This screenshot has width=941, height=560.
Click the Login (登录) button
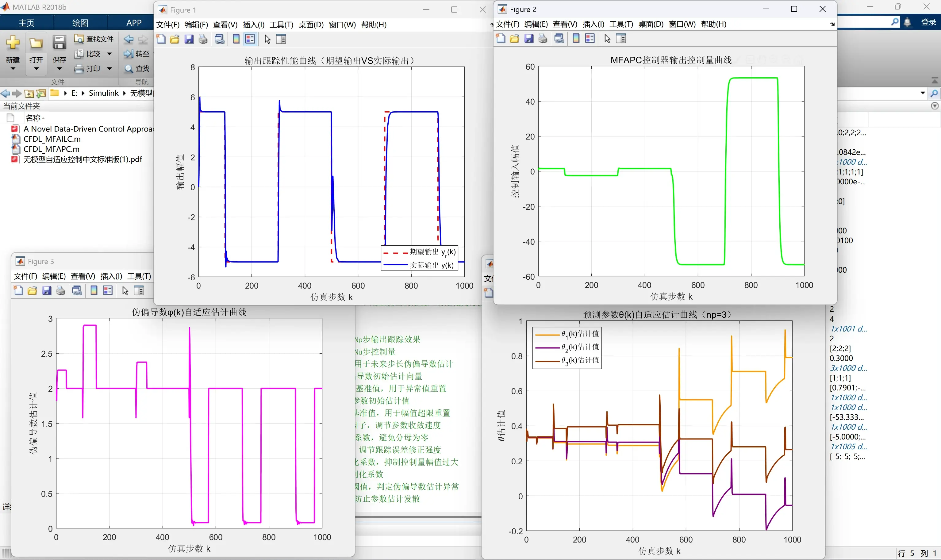tap(928, 22)
